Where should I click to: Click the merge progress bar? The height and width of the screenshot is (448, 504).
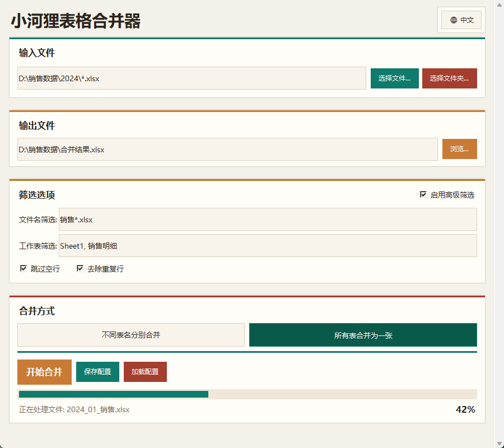247,394
